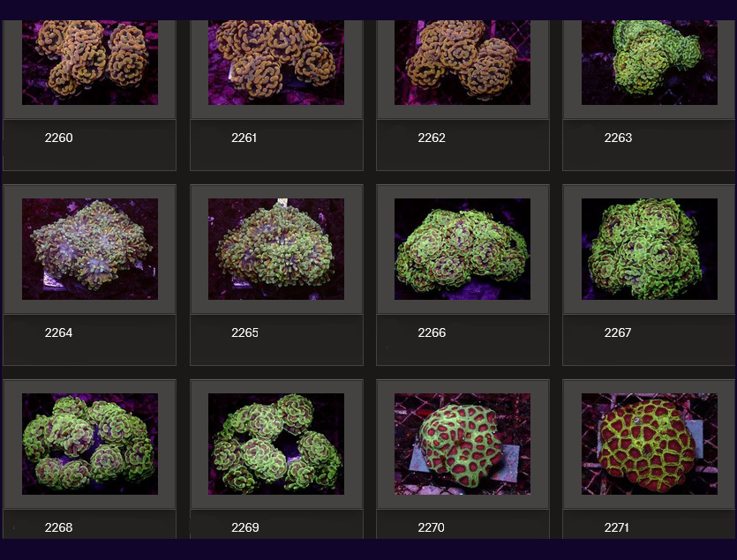Select the label 2261
Screen dimensions: 737x560
tap(244, 138)
